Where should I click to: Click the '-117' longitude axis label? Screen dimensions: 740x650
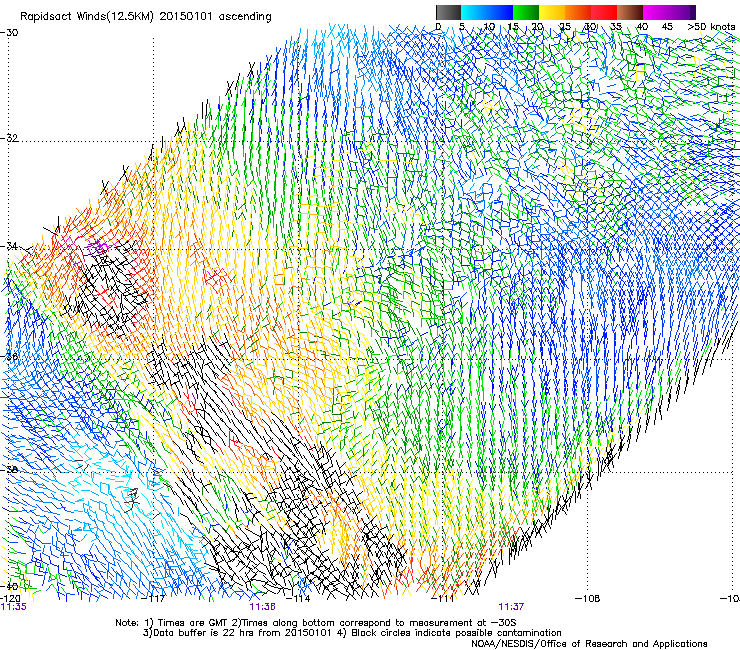[154, 599]
